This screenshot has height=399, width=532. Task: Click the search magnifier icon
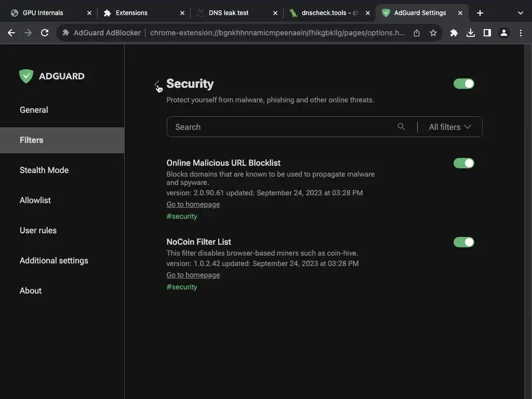click(x=401, y=127)
